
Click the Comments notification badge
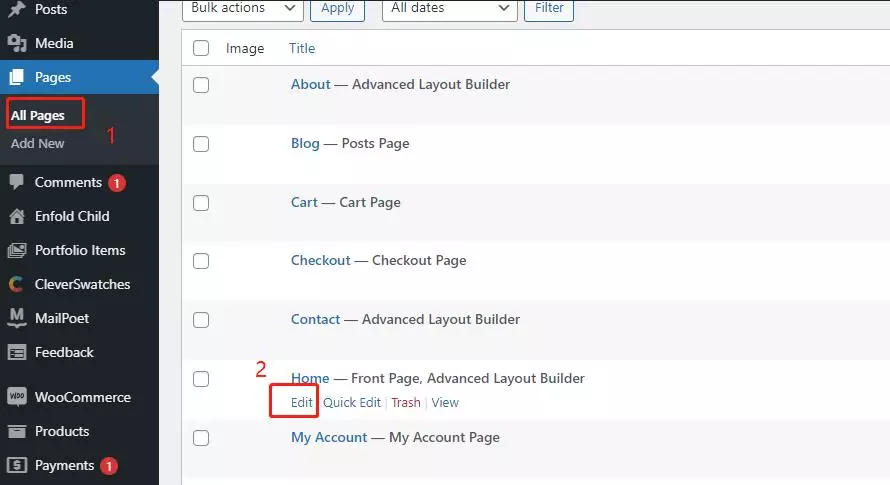117,183
